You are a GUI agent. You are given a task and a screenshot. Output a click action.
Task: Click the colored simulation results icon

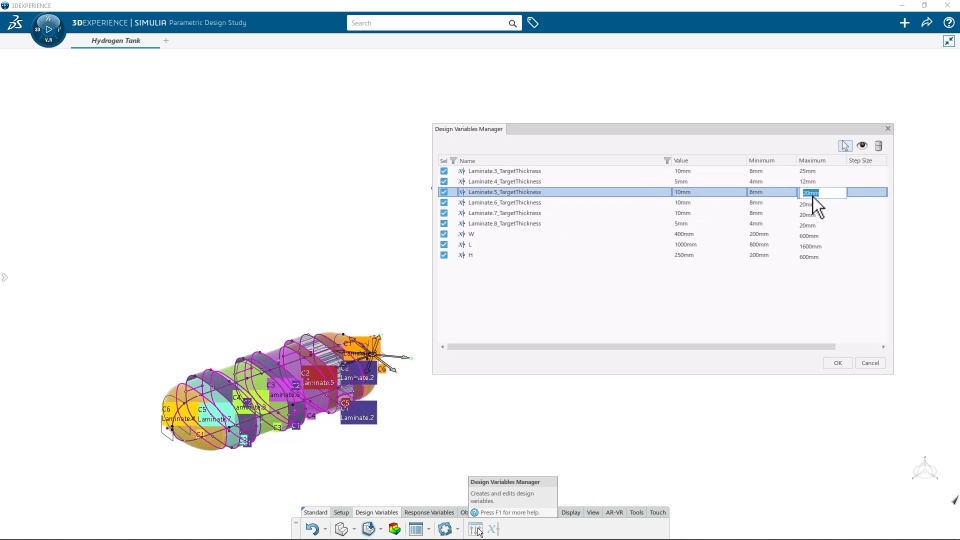tap(395, 529)
